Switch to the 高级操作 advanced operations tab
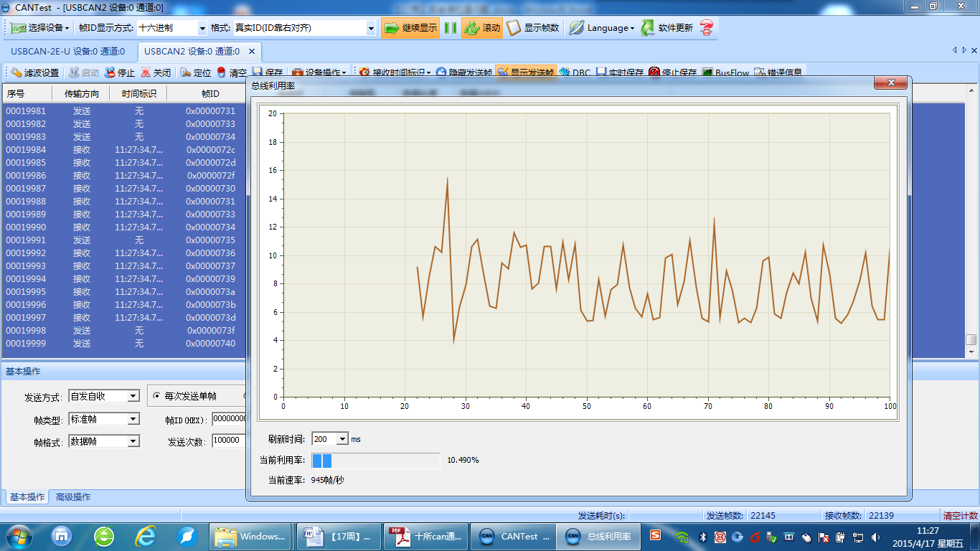 pos(73,497)
